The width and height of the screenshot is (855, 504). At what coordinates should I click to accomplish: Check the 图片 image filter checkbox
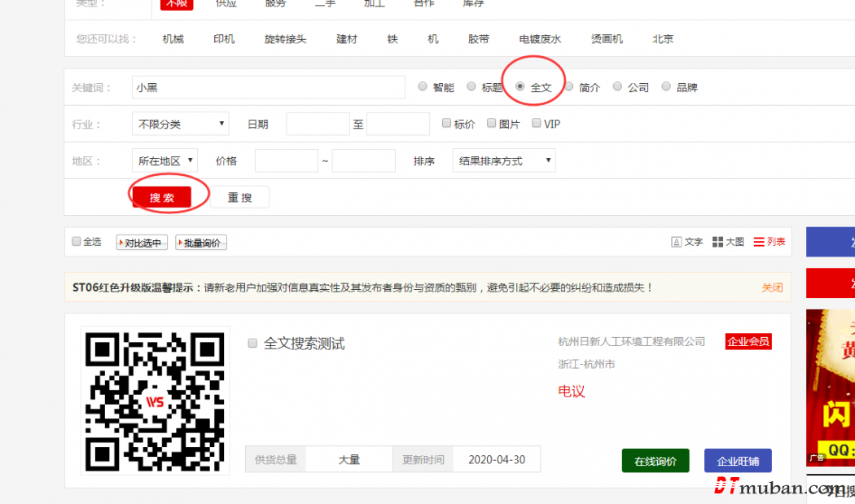[491, 124]
